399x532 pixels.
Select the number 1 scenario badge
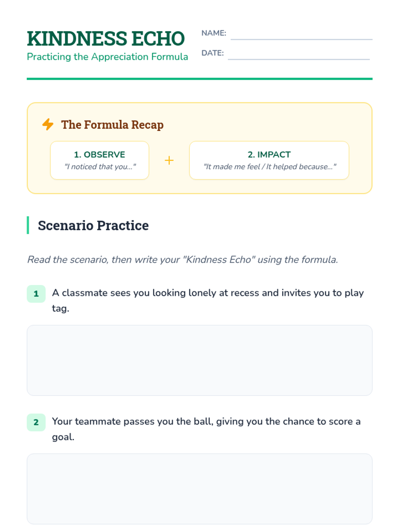click(36, 294)
